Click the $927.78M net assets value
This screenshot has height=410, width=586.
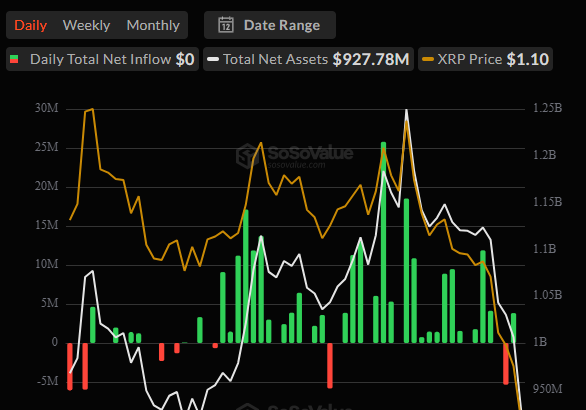[x=371, y=59]
